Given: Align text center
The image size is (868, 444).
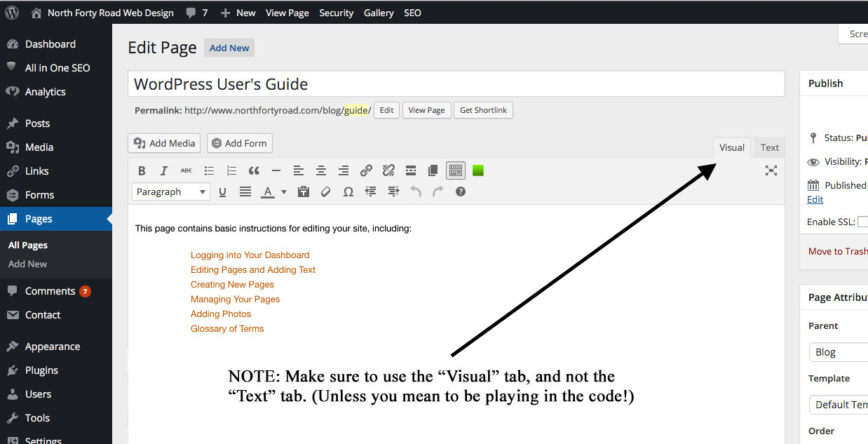Looking at the screenshot, I should pyautogui.click(x=321, y=170).
